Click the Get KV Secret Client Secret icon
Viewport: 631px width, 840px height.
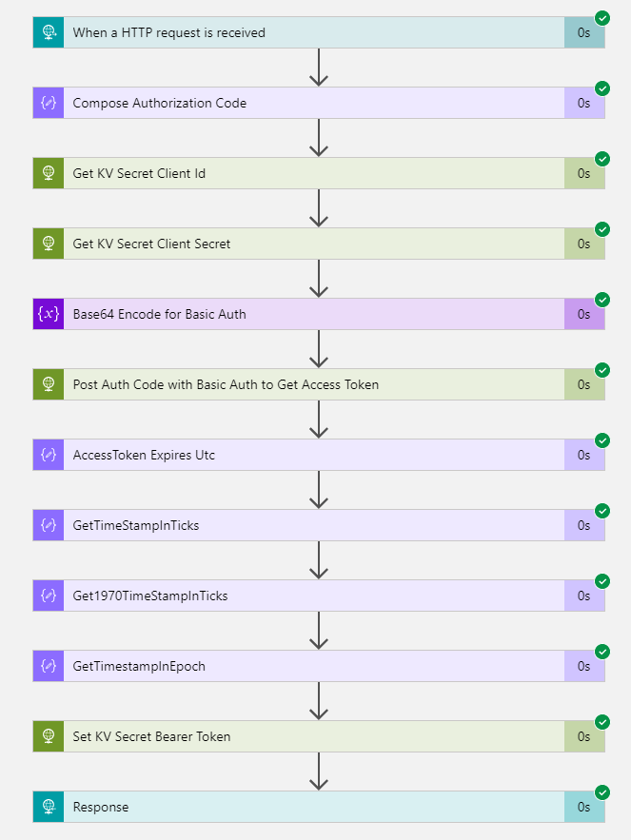coord(49,244)
